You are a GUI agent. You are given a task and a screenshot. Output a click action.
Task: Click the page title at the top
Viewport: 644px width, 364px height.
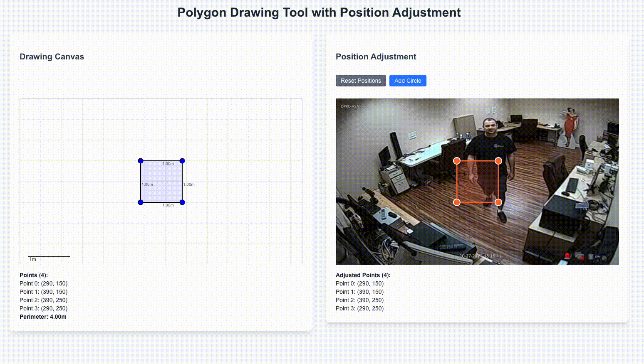tap(319, 12)
